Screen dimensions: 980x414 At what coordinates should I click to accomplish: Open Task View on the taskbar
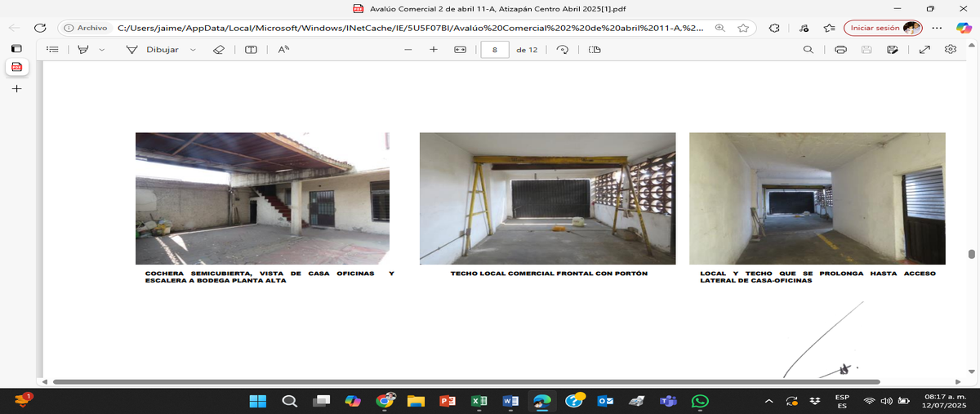point(322,401)
